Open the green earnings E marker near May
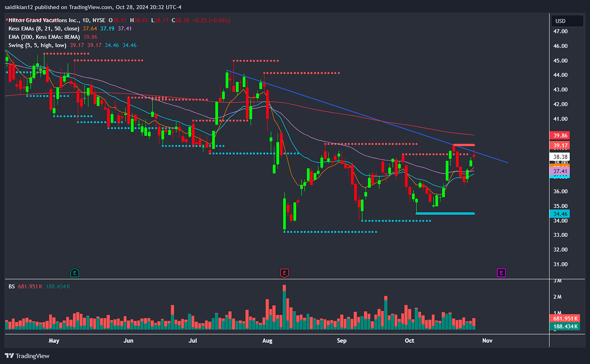The width and height of the screenshot is (590, 364). [x=75, y=273]
